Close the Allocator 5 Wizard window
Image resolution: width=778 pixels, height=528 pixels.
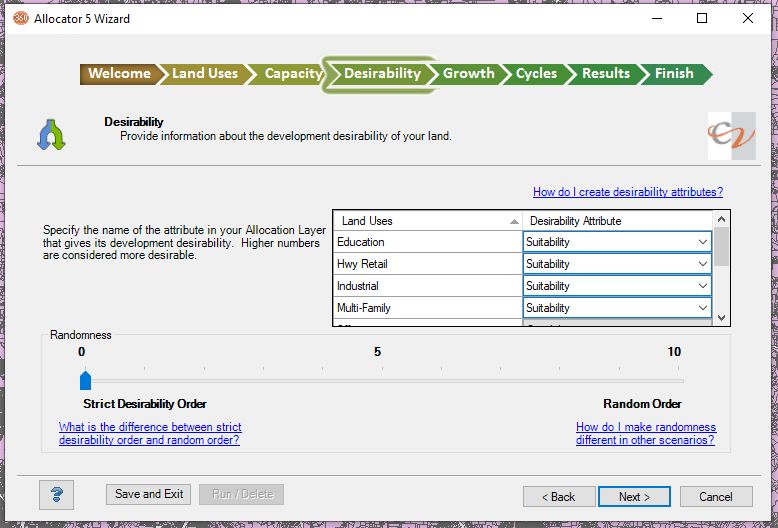tap(748, 18)
